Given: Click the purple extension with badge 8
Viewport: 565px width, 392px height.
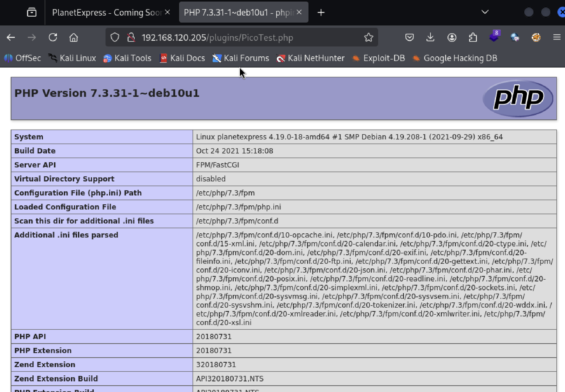Looking at the screenshot, I should coord(494,37).
